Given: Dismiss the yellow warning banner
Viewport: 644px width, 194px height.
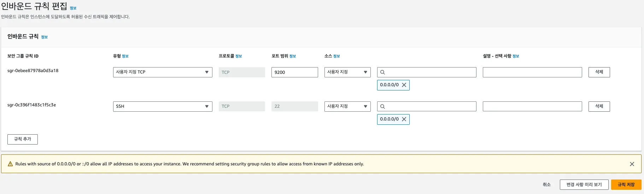Looking at the screenshot, I should pyautogui.click(x=632, y=164).
